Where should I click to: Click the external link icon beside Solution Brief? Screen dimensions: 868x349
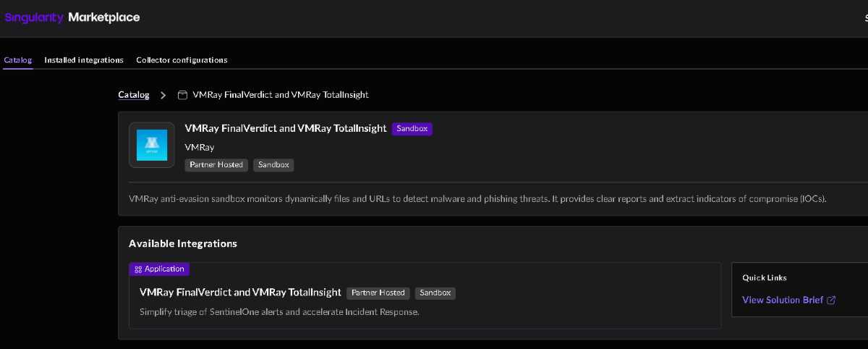(831, 300)
